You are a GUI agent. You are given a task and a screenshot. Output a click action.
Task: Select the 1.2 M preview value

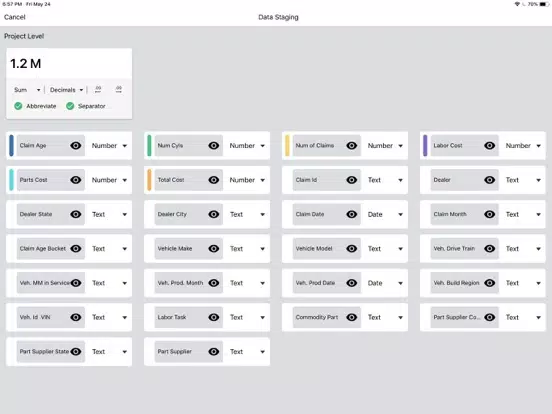26,64
